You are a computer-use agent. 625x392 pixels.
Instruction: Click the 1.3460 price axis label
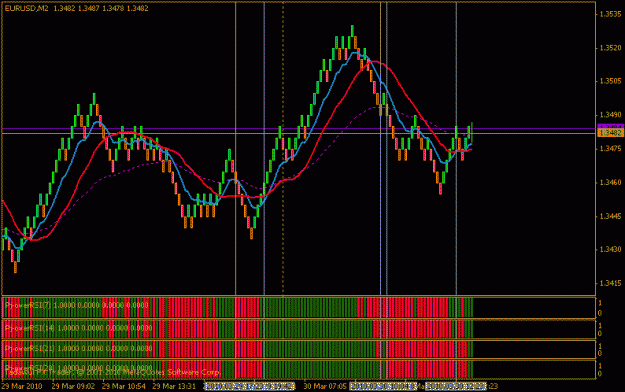point(610,183)
